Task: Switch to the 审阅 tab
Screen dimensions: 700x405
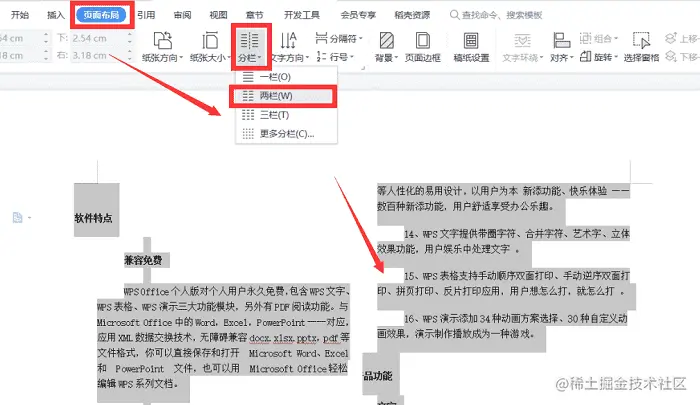Action: [182, 15]
